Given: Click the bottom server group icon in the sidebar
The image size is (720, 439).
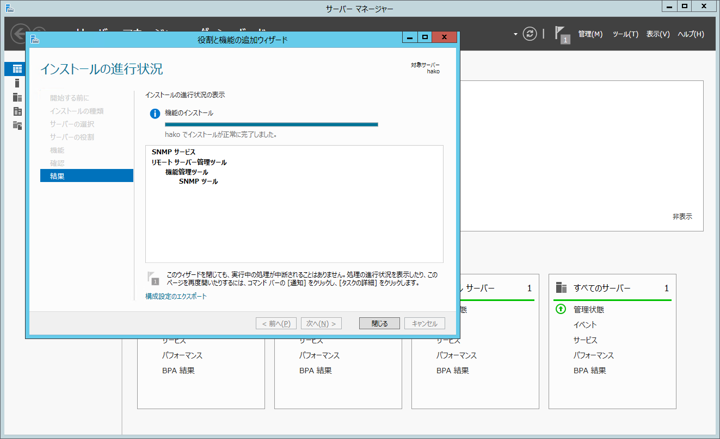Looking at the screenshot, I should coord(17,125).
